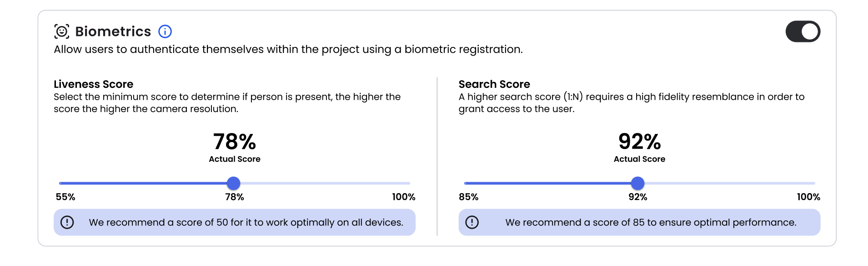Screen dimensions: 868x266
Task: Click the Liveness recommendation alert icon
Action: click(67, 222)
